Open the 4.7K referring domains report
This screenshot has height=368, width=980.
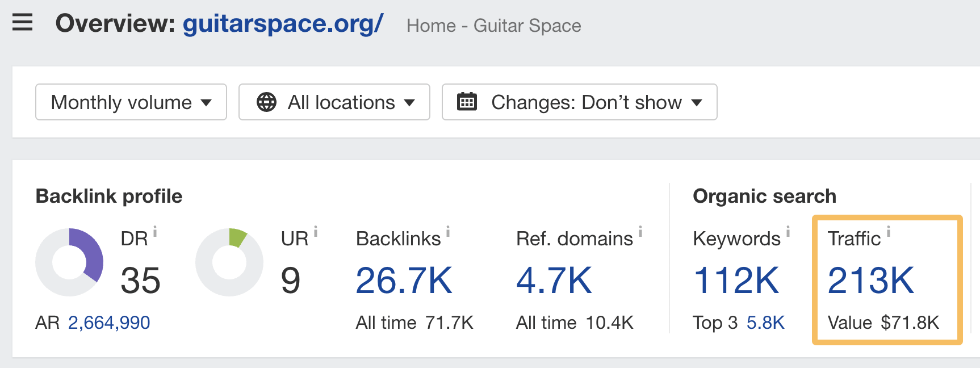click(554, 279)
